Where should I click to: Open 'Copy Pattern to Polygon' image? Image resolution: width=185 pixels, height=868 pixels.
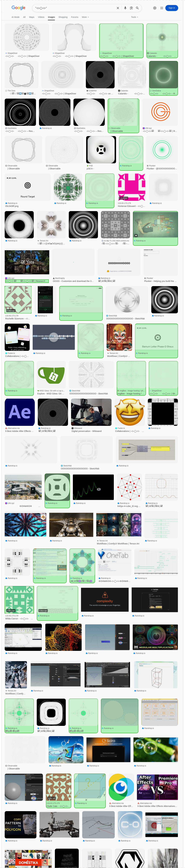(21, 825)
